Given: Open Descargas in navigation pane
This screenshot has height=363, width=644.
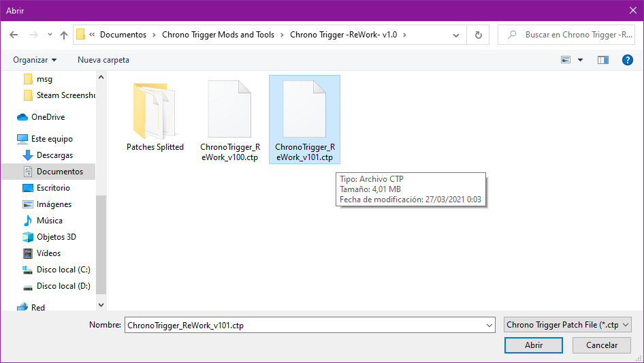Looking at the screenshot, I should tap(47, 155).
